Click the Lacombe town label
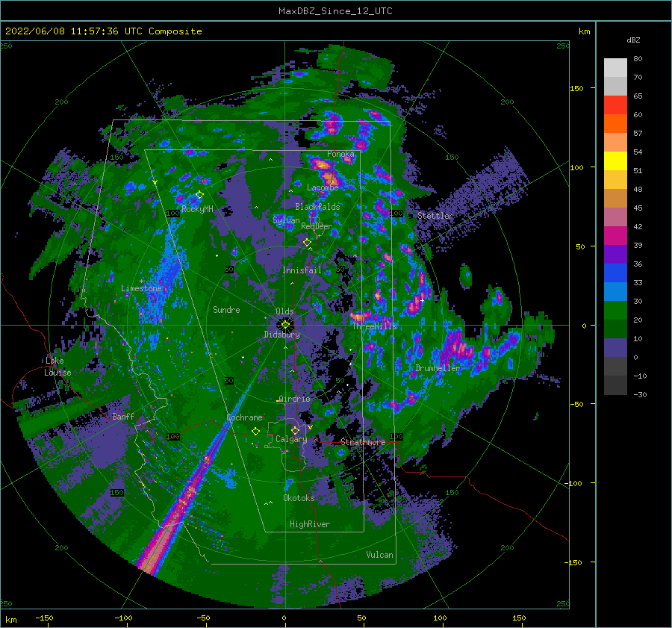Screen dimensions: 672x628 pyautogui.click(x=323, y=187)
